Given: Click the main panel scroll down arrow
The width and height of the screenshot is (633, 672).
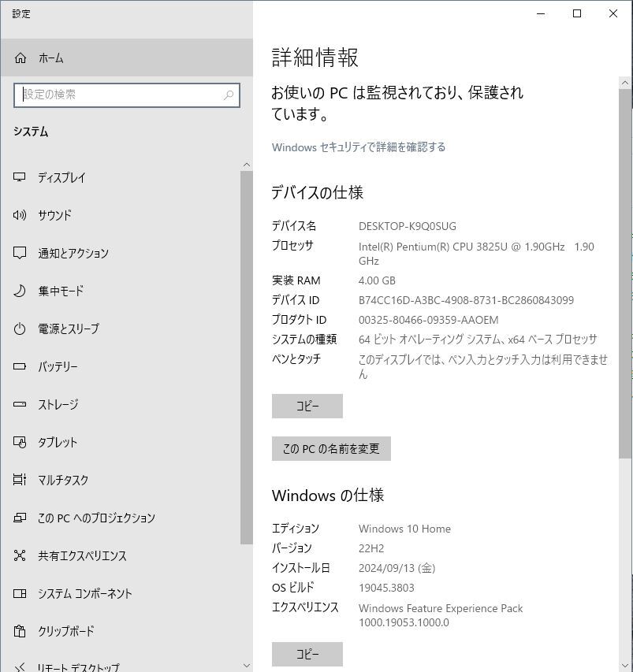Looking at the screenshot, I should click(x=625, y=666).
